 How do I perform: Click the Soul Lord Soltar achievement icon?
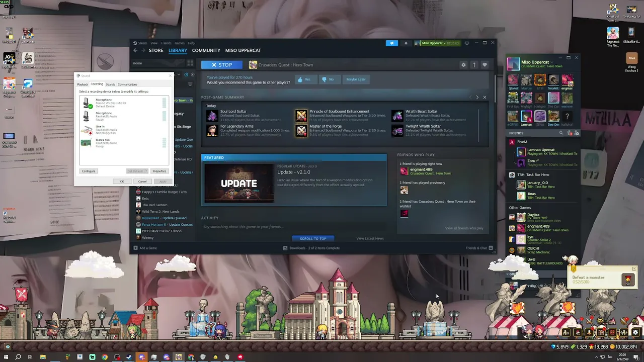(x=212, y=116)
